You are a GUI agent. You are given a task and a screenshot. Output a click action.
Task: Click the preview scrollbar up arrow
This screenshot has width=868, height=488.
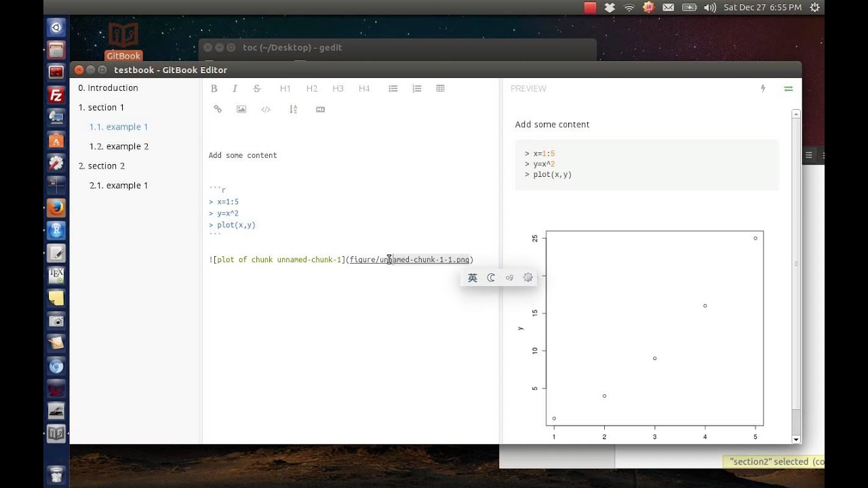pyautogui.click(x=796, y=115)
